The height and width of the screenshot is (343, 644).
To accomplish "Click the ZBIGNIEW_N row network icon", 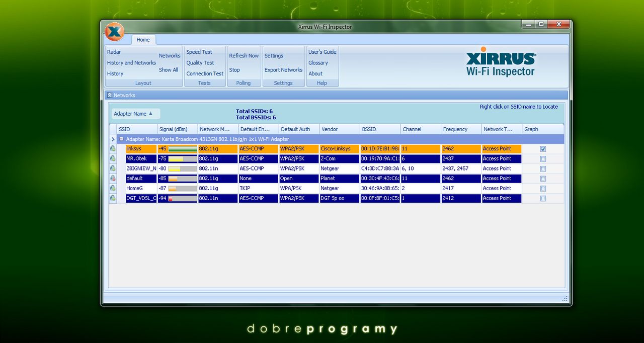I will [113, 168].
